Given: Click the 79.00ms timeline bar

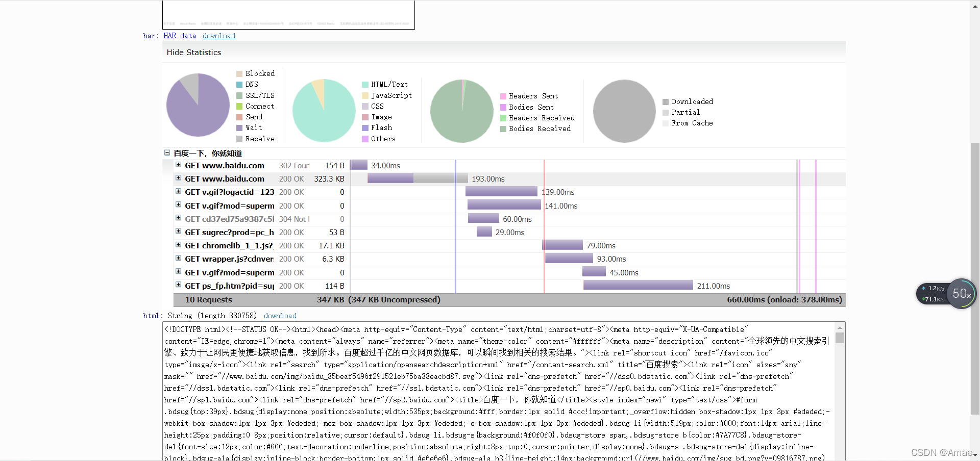Looking at the screenshot, I should [x=562, y=245].
